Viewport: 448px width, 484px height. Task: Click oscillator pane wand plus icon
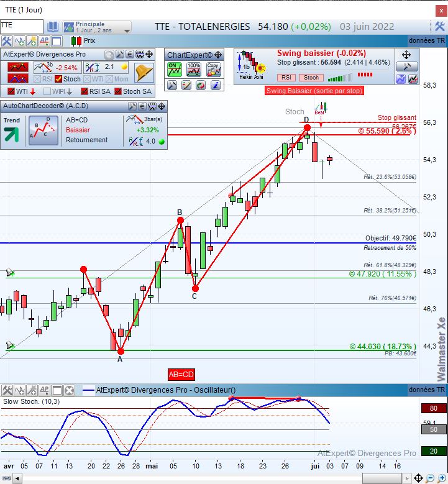(x=32, y=390)
